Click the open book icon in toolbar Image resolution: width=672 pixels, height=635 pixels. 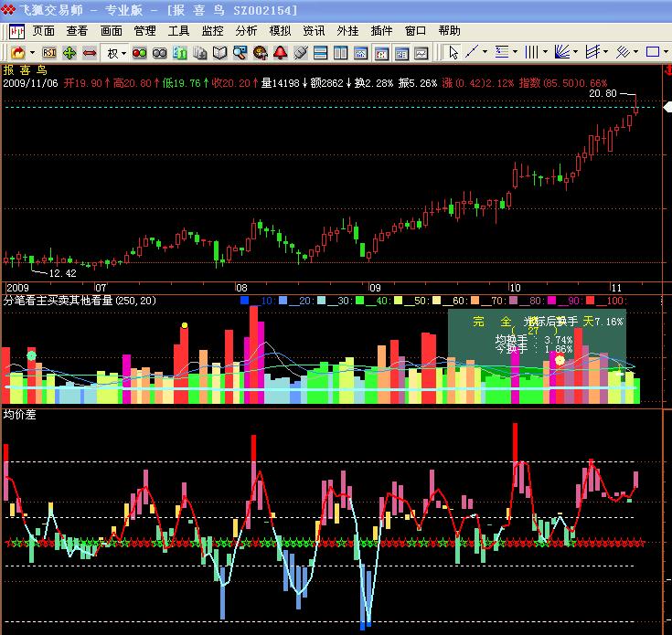(x=219, y=53)
